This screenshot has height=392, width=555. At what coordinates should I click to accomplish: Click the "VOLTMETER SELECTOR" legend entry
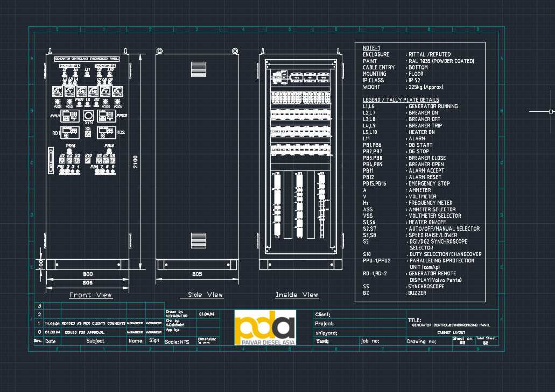(435, 216)
